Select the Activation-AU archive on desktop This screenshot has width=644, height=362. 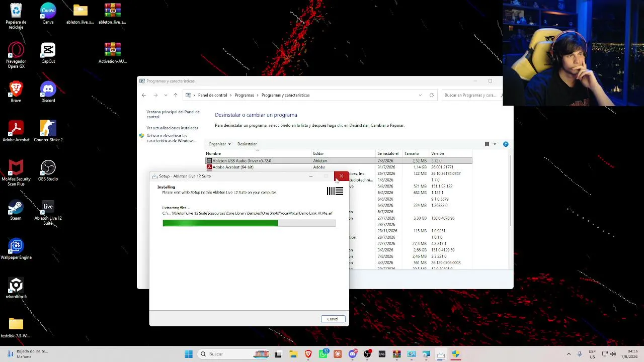click(x=113, y=53)
